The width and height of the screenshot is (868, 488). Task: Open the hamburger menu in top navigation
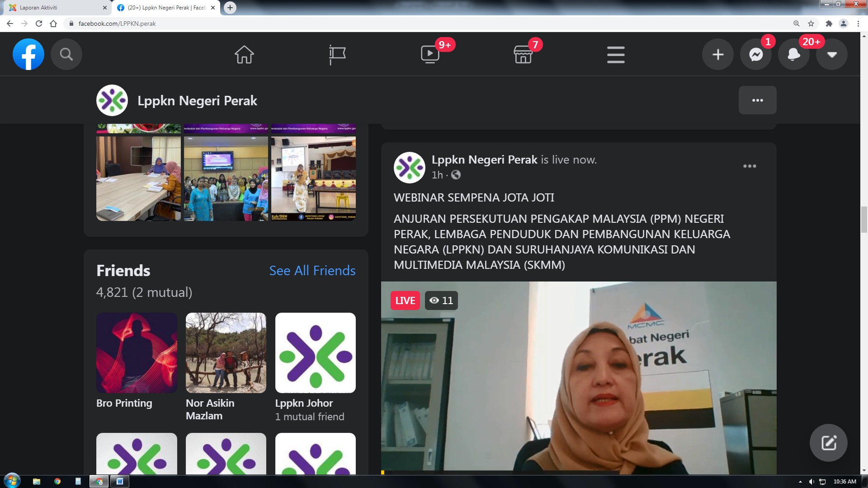pos(616,54)
